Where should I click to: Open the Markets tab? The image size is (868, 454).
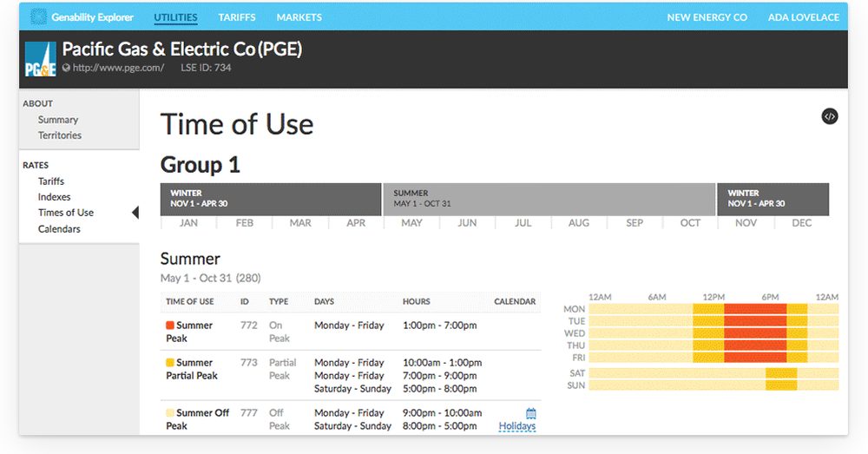(x=299, y=17)
